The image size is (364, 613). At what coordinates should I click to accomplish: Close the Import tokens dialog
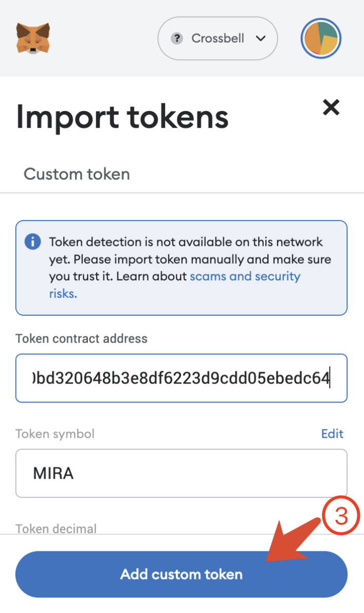331,107
